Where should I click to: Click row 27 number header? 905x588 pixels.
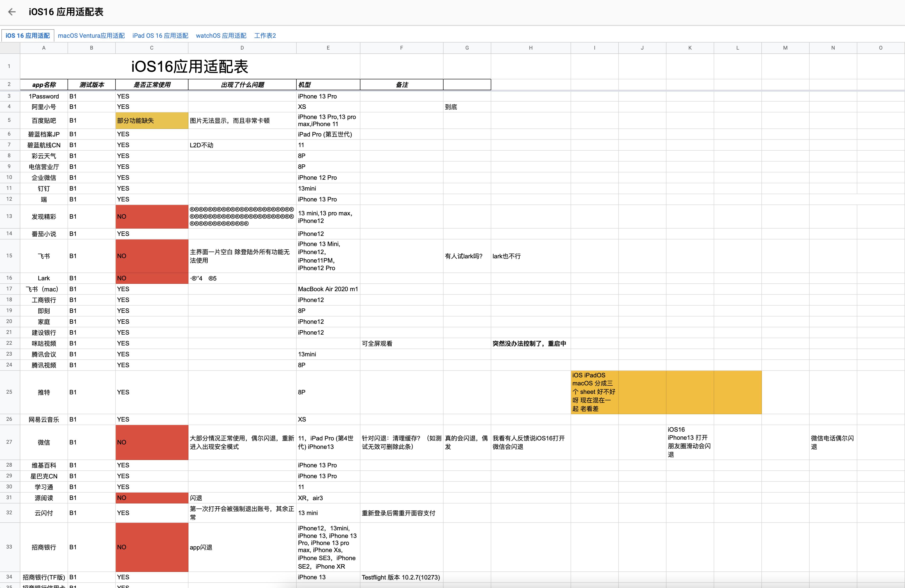[x=9, y=442]
